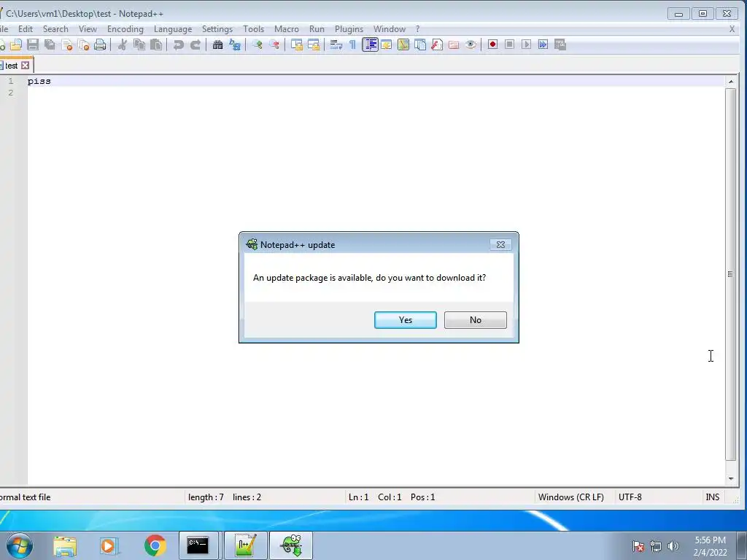Toggle the indent guide toolbar button
The height and width of the screenshot is (560, 747).
tap(370, 44)
